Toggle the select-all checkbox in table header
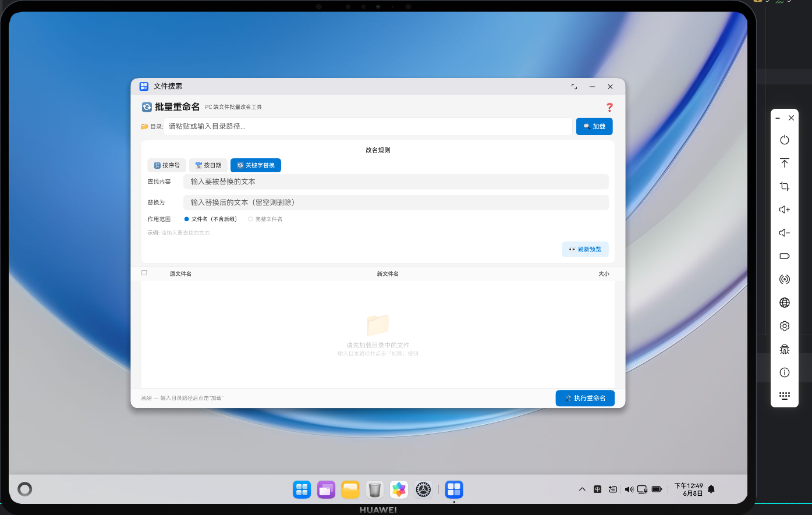 coord(144,272)
